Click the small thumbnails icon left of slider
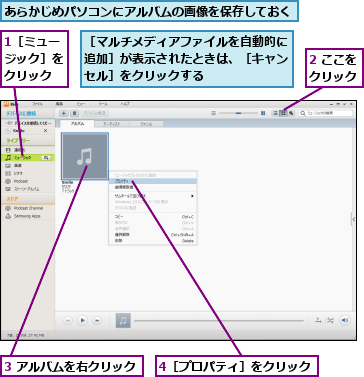Screen dimensions: 364x377 [x=214, y=113]
